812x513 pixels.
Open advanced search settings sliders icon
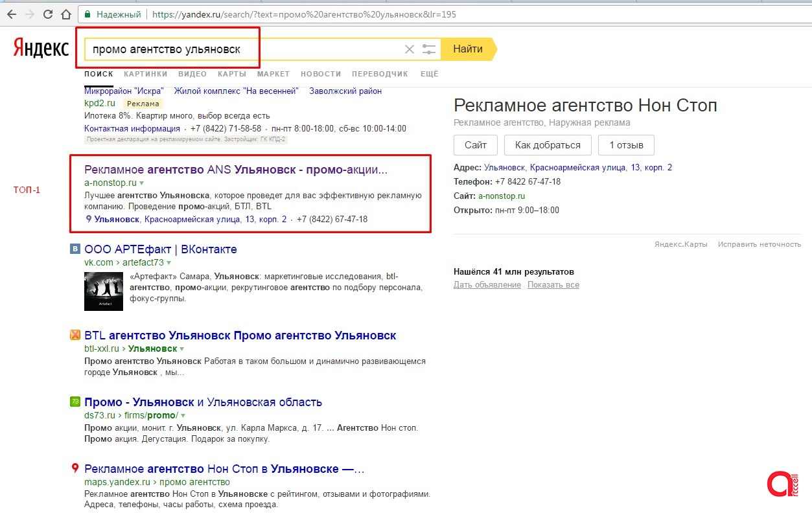428,49
